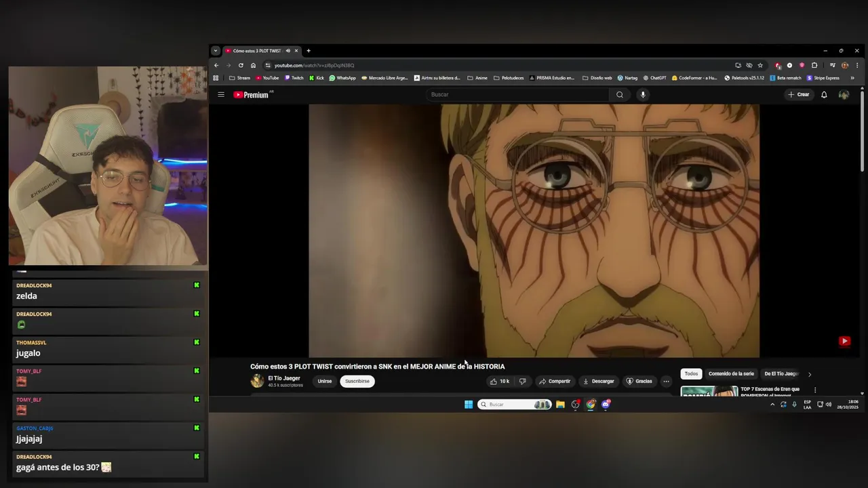The height and width of the screenshot is (488, 868).
Task: Open the Kick bookmark
Action: click(317, 78)
